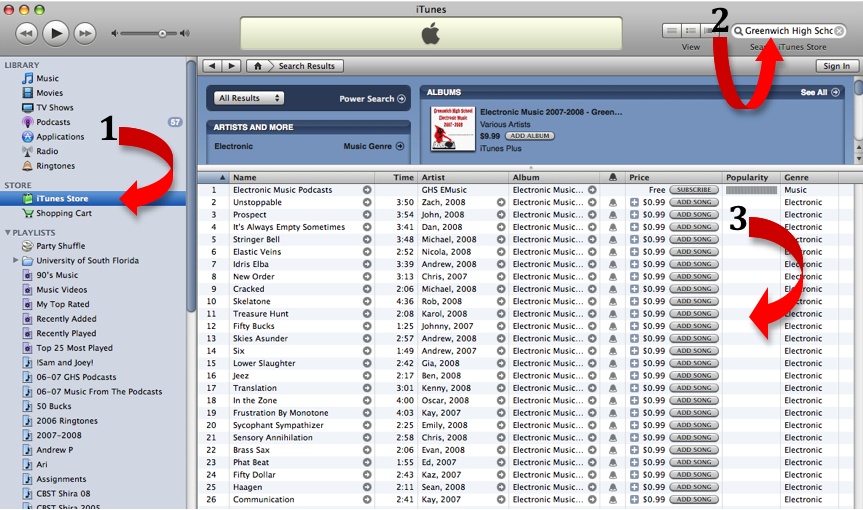The width and height of the screenshot is (863, 510).
Task: Add the song Skelatone to cart
Action: [693, 301]
